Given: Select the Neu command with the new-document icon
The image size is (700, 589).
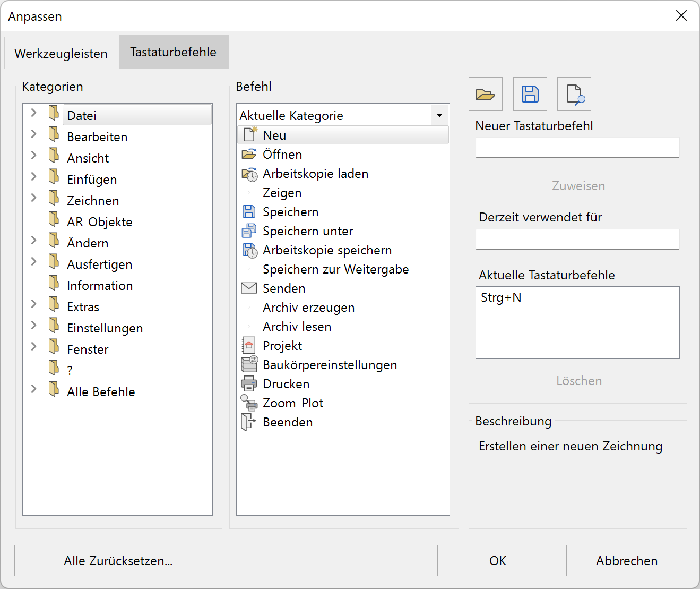Looking at the screenshot, I should [274, 135].
